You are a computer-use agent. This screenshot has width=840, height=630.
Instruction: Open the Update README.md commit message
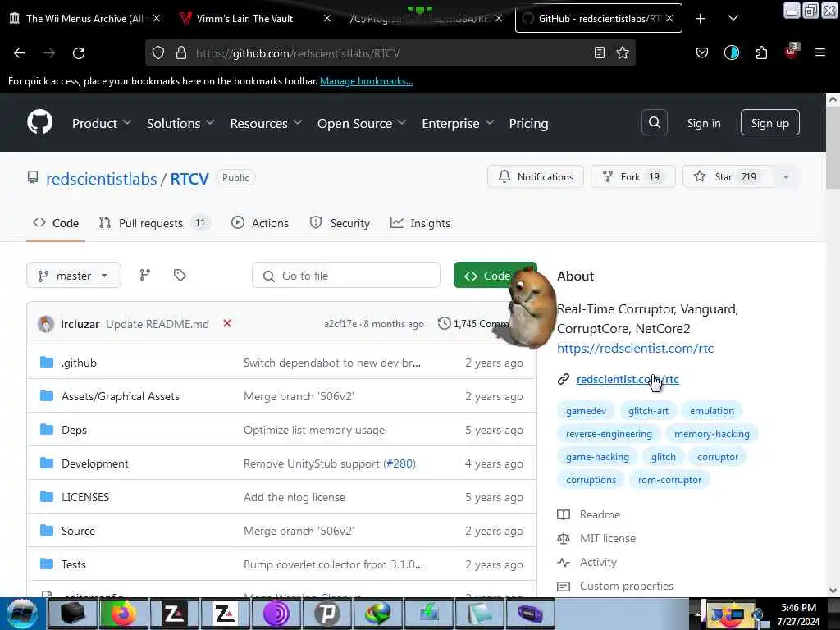(157, 324)
